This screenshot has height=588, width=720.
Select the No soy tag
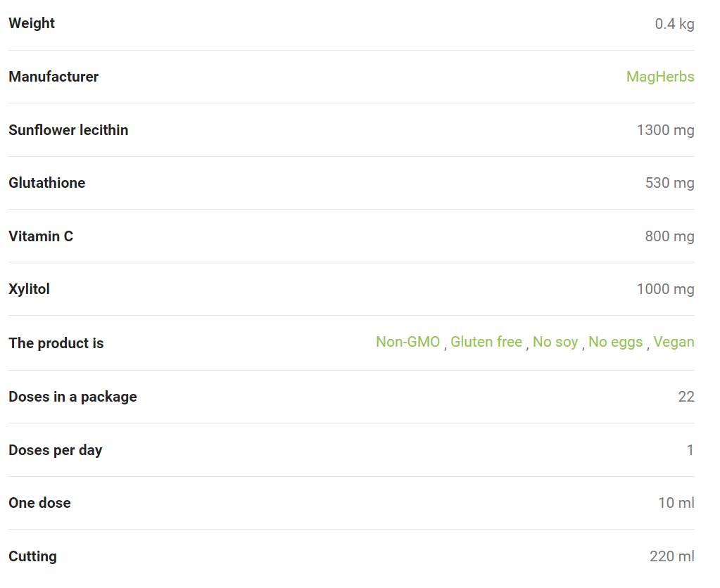555,342
